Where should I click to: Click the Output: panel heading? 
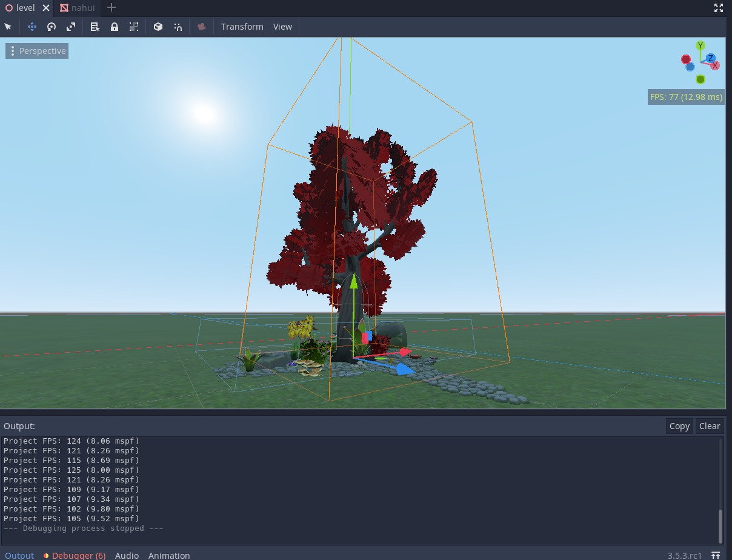tap(19, 426)
